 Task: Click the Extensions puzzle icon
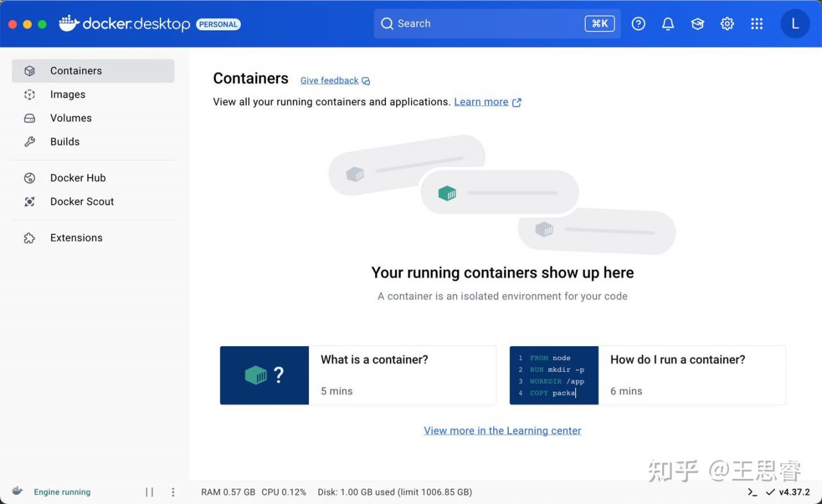tap(30, 238)
